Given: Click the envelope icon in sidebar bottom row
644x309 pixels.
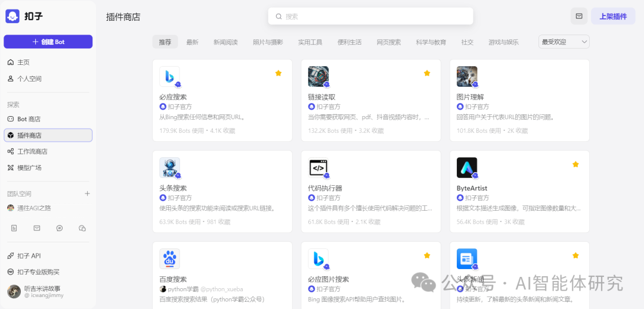Looking at the screenshot, I should (37, 228).
